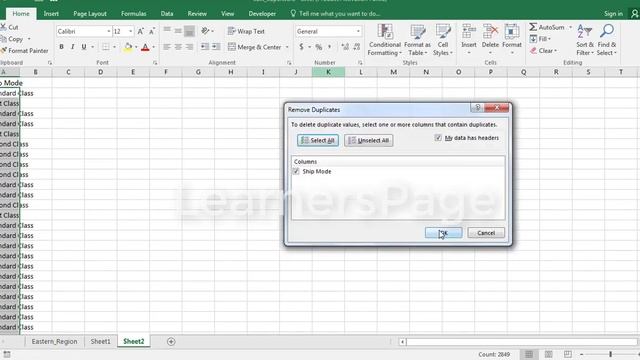640x360 pixels.
Task: Open the Format cells menu
Action: click(512, 39)
